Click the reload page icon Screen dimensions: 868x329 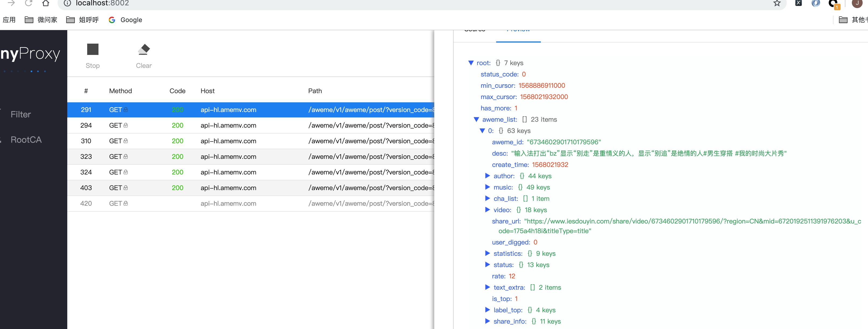(29, 3)
